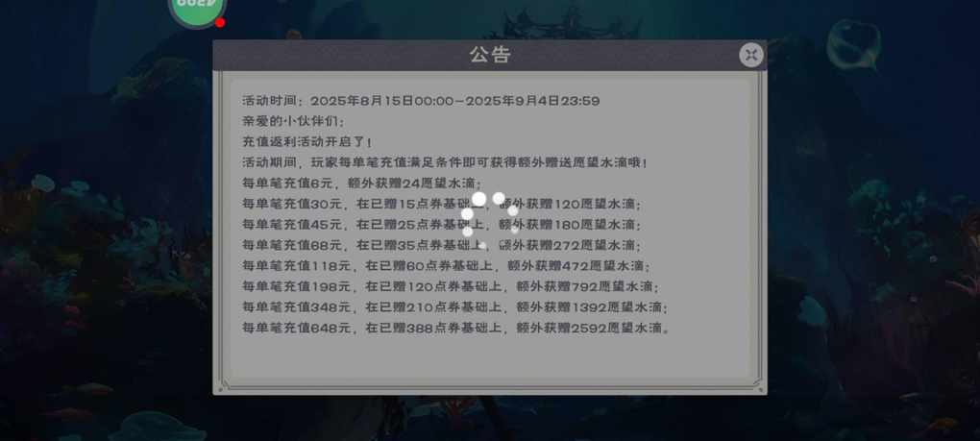The width and height of the screenshot is (980, 441).
Task: Click the 活动时间 date range line
Action: click(421, 101)
